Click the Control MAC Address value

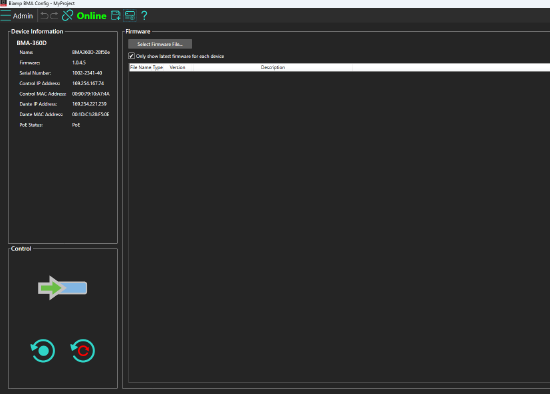pyautogui.click(x=91, y=94)
